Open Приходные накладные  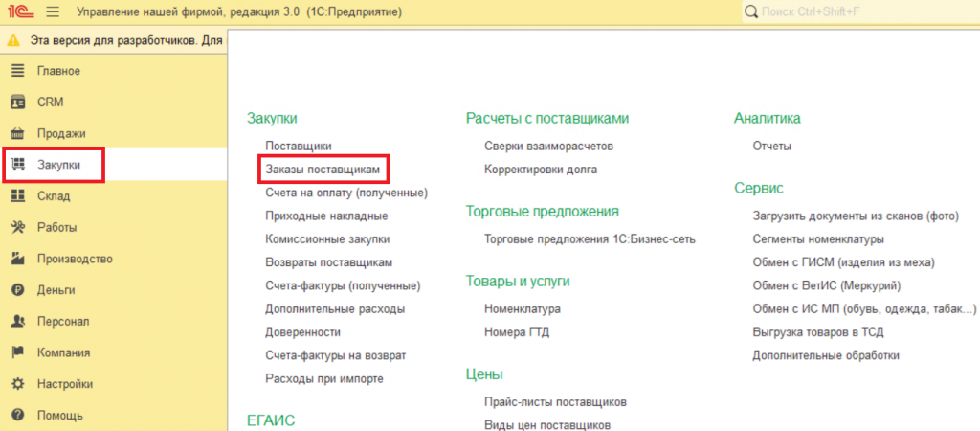[x=326, y=215]
